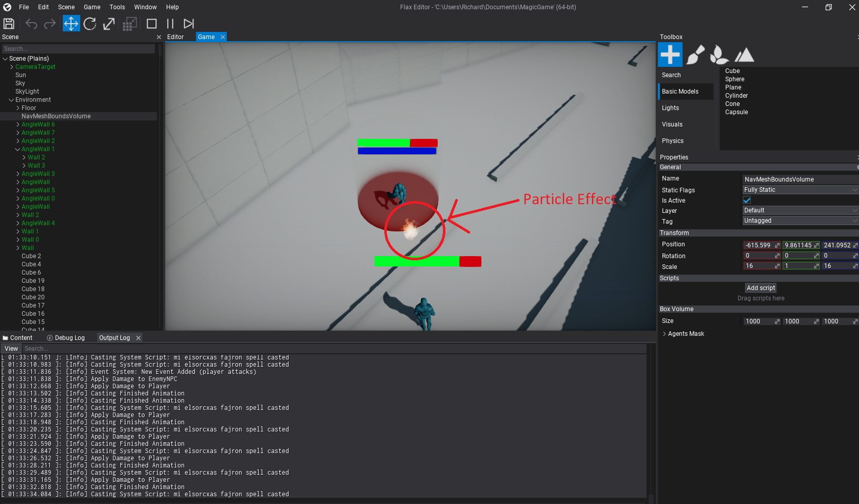Select the Rotate gizmo tool

(x=90, y=23)
